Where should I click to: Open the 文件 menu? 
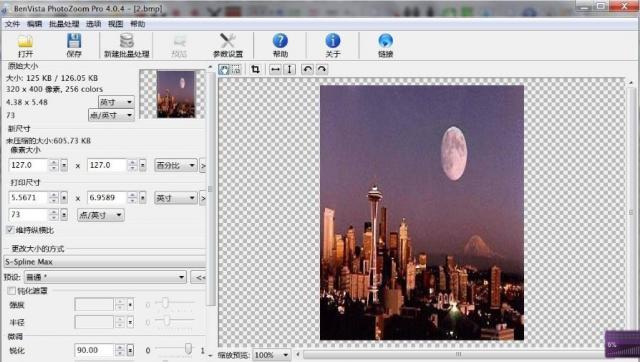(x=12, y=24)
